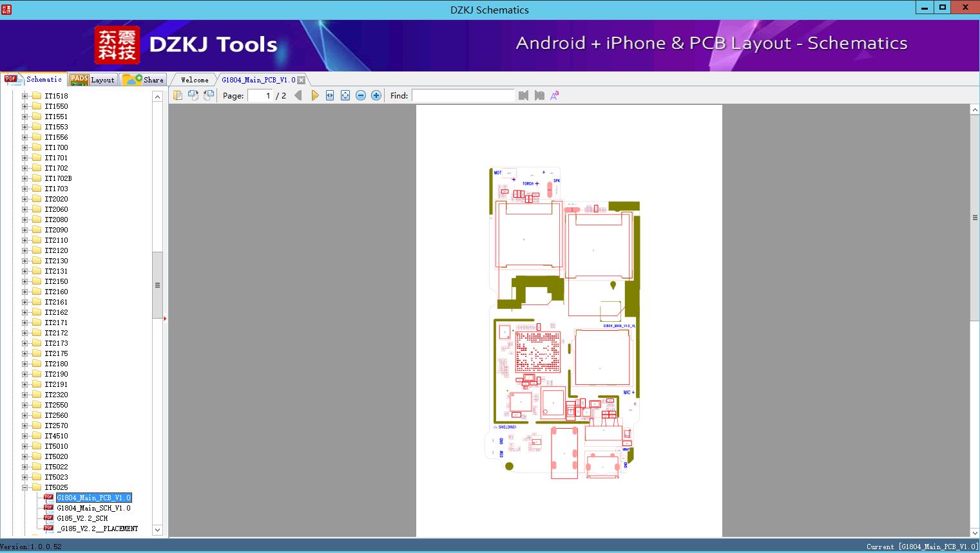
Task: Find the next match icon
Action: coord(539,95)
